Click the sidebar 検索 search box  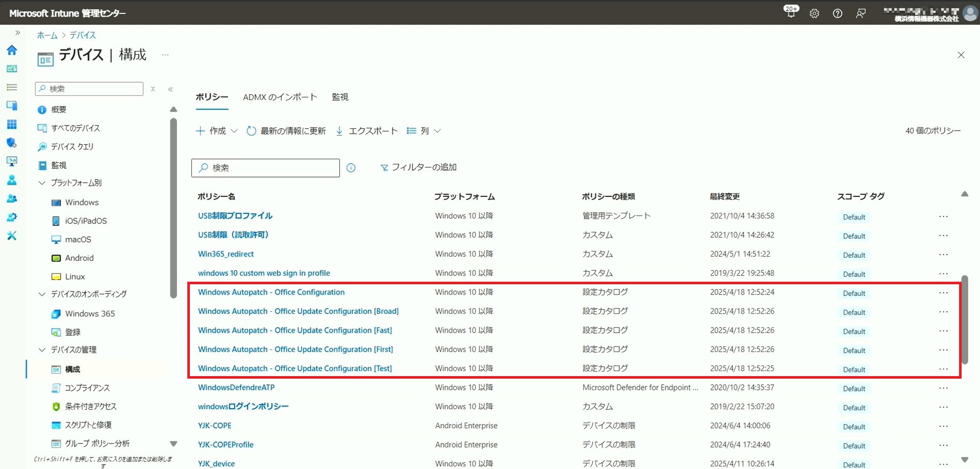click(89, 89)
